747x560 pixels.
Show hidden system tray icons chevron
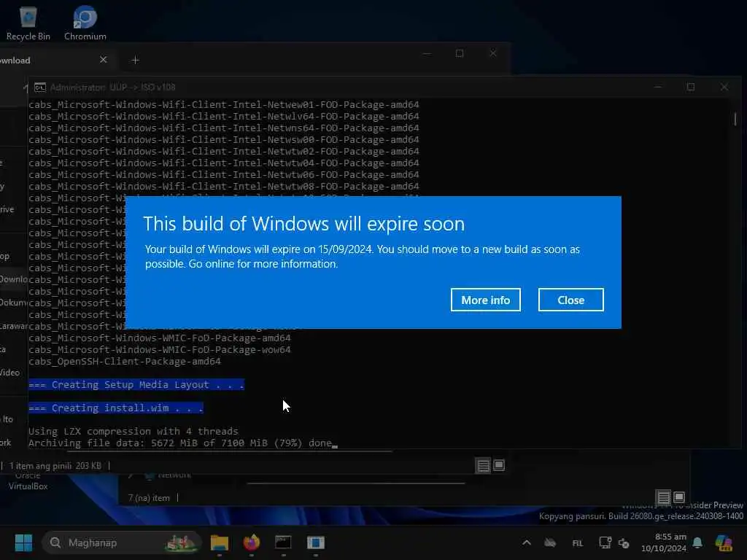point(527,542)
